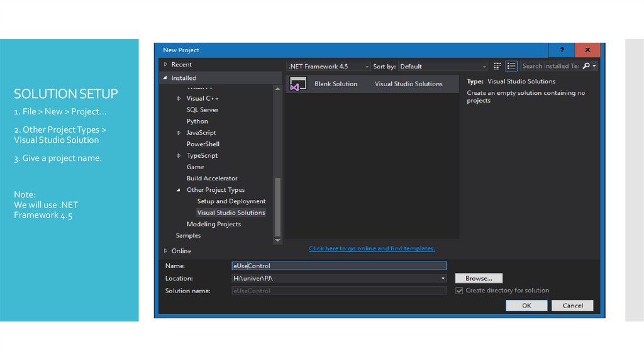Select Build Accelerator tree item
The width and height of the screenshot is (644, 361).
pos(212,178)
